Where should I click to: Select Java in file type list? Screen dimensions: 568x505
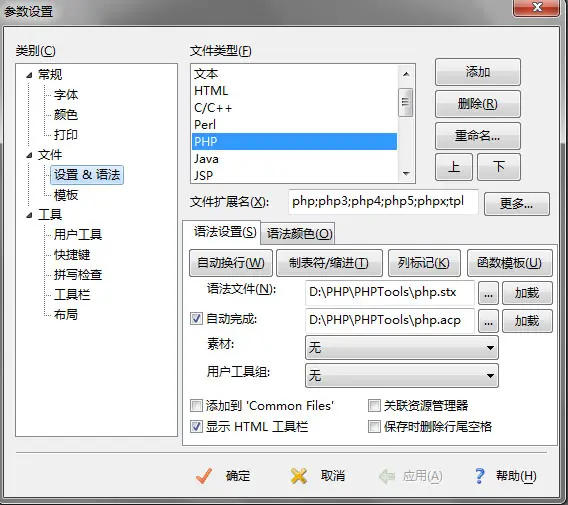294,159
